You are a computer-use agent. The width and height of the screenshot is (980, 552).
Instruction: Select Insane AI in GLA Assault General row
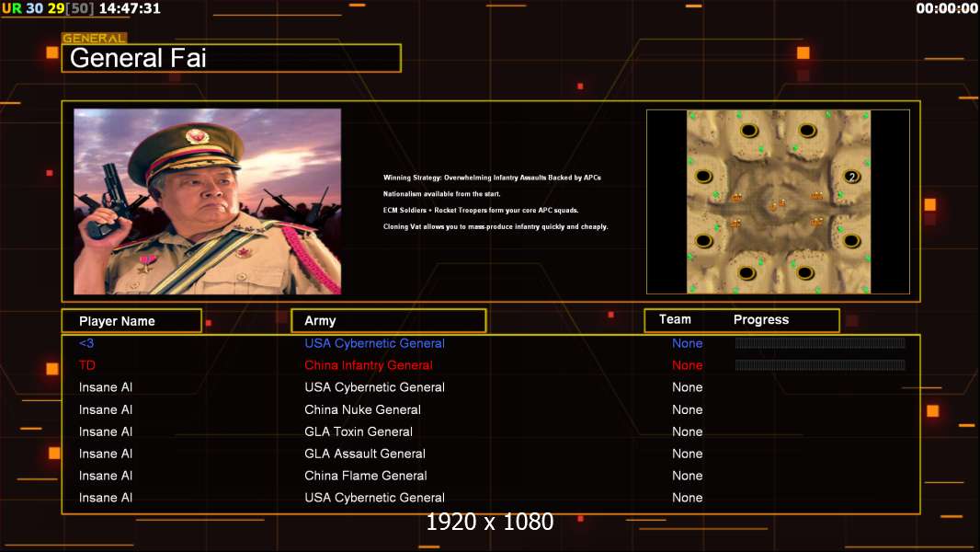click(105, 454)
